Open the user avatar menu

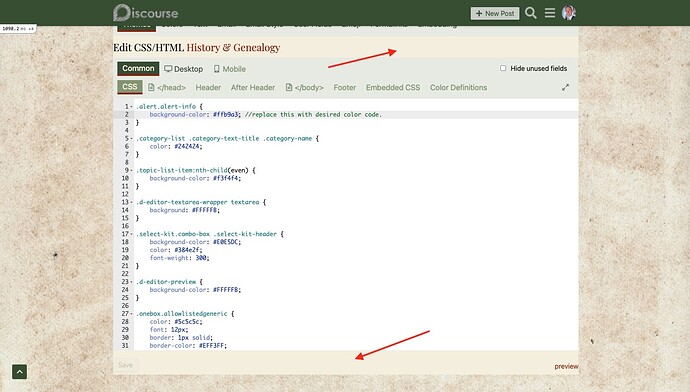coord(569,13)
